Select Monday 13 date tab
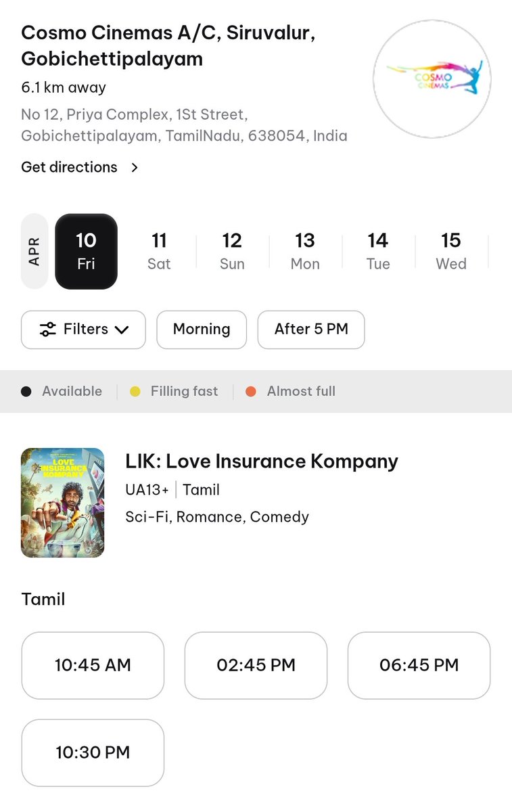The height and width of the screenshot is (812, 512). tap(305, 251)
